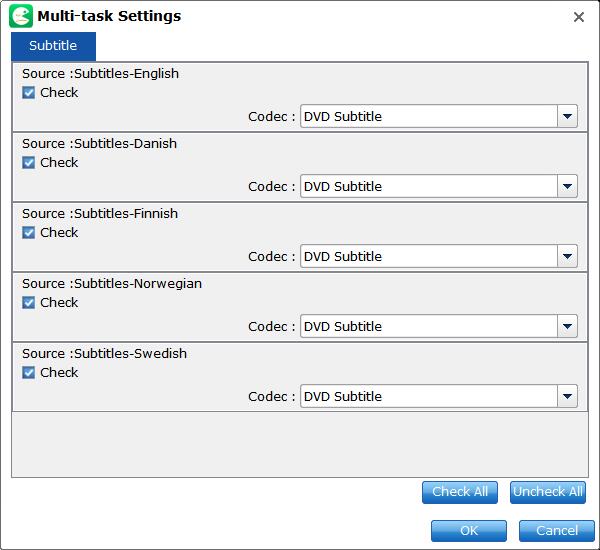Open the Swedish subtitle codec dropdown arrow
Screen dimensions: 600x550
click(567, 396)
